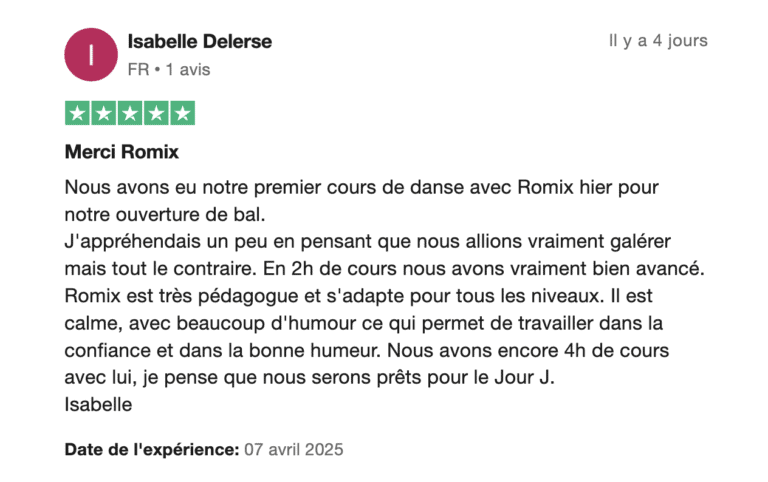
Task: Click the pink "I" avatar circle
Action: (x=91, y=54)
